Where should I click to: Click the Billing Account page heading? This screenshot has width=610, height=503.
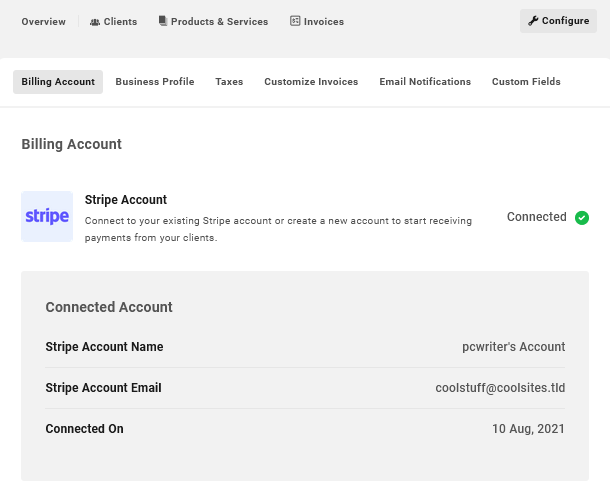point(72,144)
